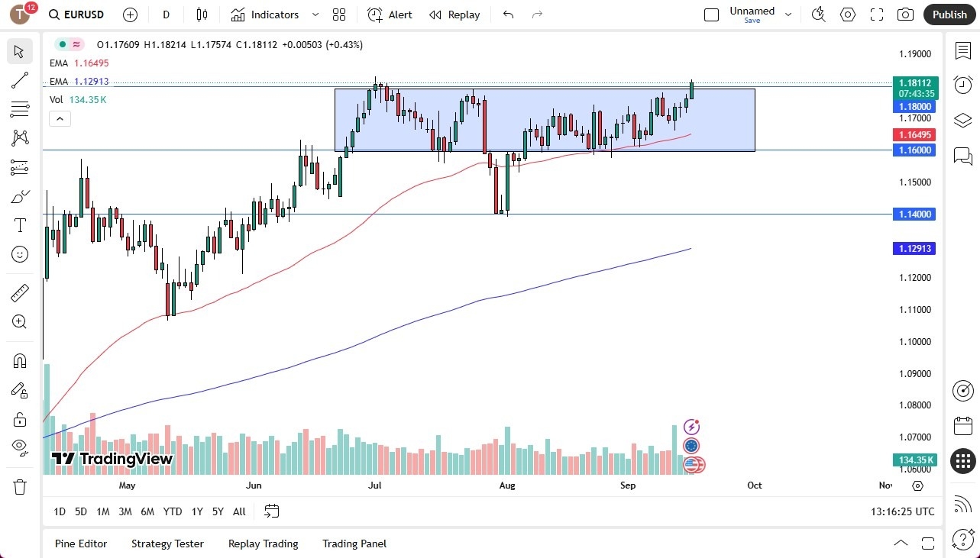Lock all drawing tools

point(19,418)
